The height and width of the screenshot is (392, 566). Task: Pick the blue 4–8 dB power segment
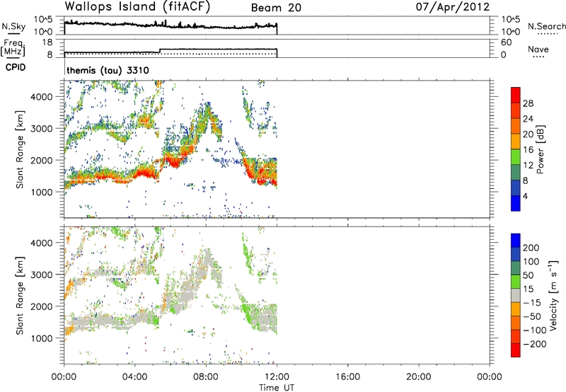pyautogui.click(x=516, y=188)
